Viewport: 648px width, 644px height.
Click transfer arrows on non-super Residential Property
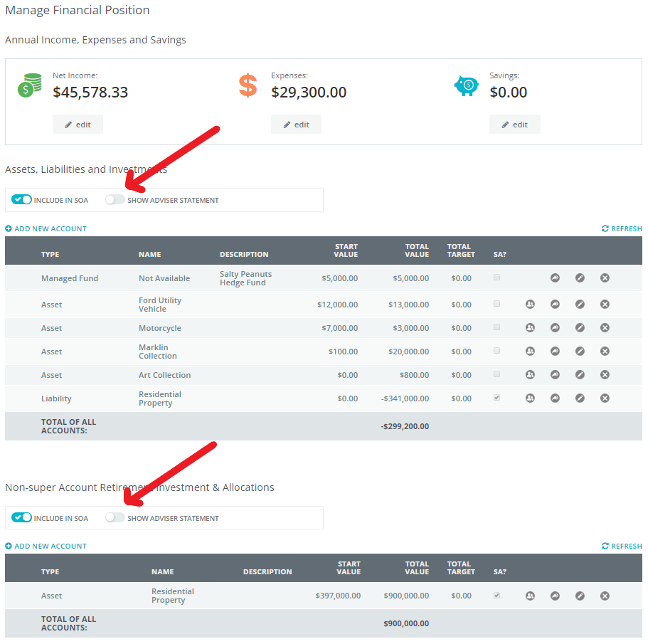555,596
